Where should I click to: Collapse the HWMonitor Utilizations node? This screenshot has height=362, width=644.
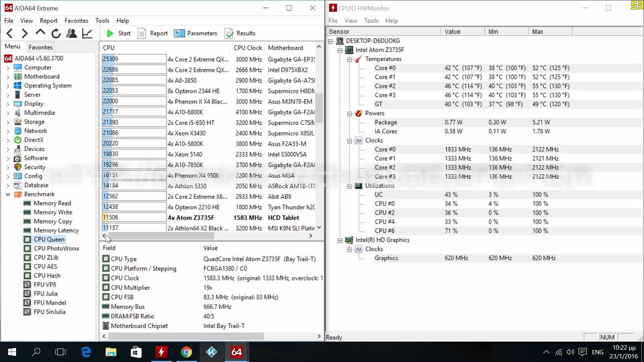[x=349, y=186]
